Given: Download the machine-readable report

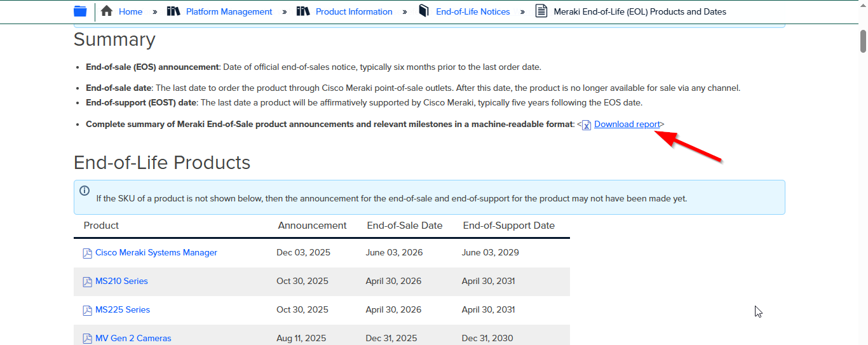Looking at the screenshot, I should click(627, 125).
